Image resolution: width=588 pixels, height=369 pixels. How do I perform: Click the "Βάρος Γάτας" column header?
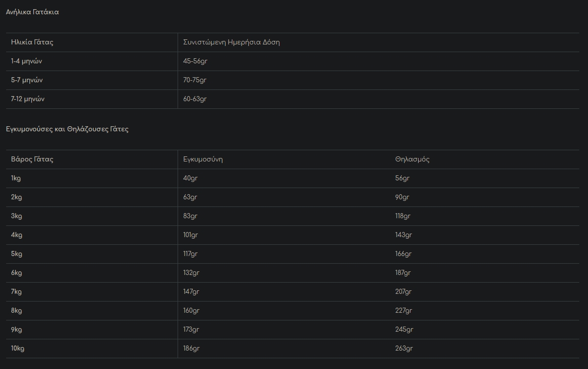(x=32, y=159)
